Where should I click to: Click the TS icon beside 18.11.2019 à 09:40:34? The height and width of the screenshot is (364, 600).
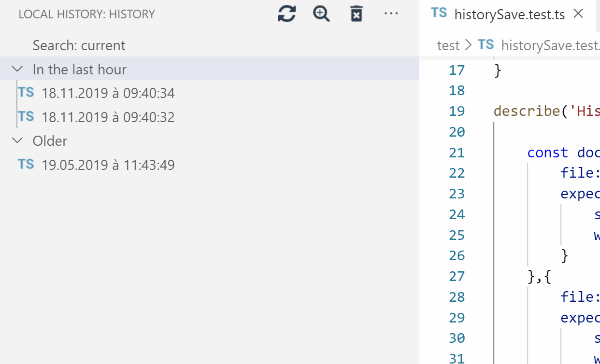click(x=26, y=92)
